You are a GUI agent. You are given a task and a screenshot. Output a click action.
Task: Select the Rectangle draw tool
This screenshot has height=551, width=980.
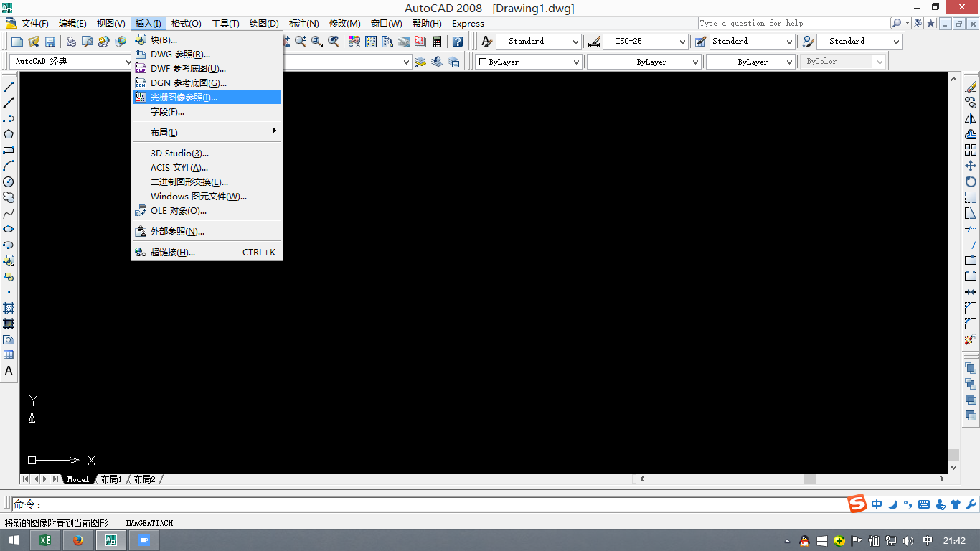coord(9,150)
